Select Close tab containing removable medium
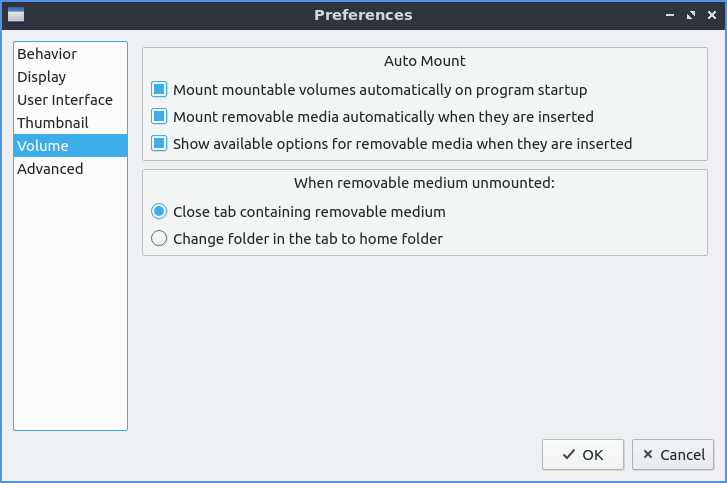 tap(159, 212)
